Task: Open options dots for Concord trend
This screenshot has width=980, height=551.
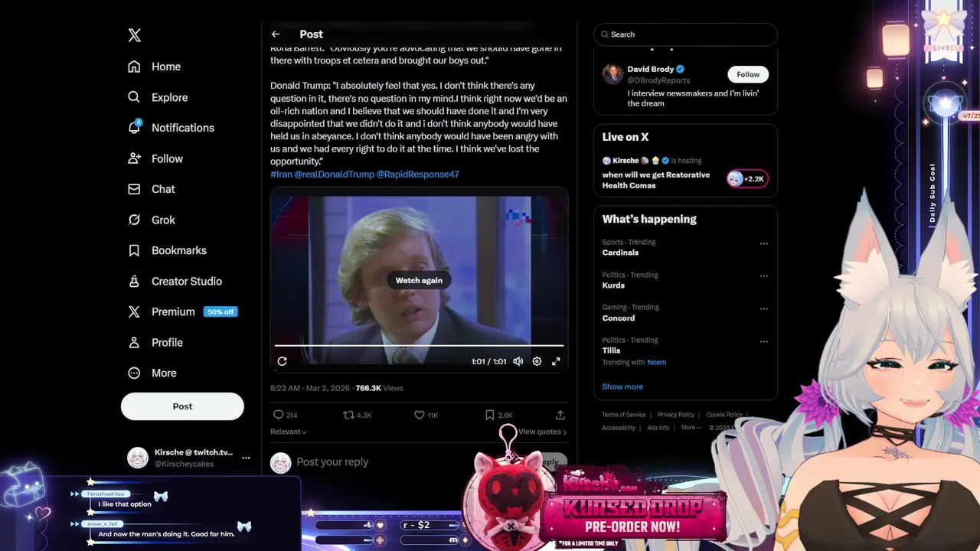Action: click(764, 309)
